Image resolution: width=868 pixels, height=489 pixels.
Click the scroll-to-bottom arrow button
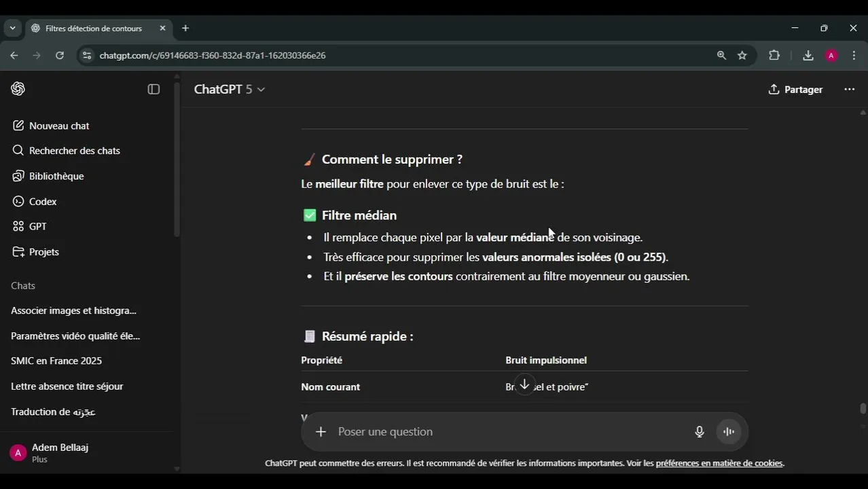524,384
